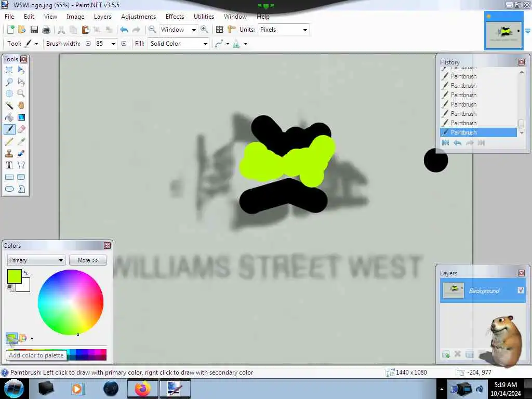The width and height of the screenshot is (532, 399).
Task: Toggle the rulers display
Action: pyautogui.click(x=231, y=30)
